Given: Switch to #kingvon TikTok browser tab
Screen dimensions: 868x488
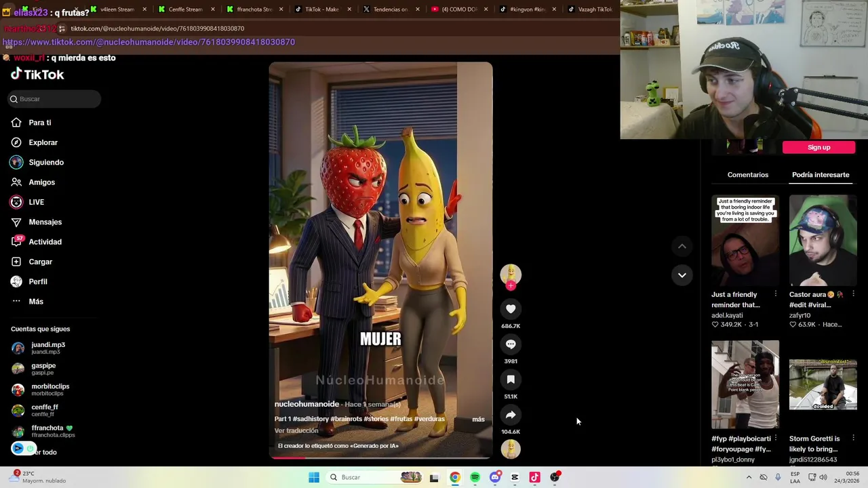Looking at the screenshot, I should [528, 9].
